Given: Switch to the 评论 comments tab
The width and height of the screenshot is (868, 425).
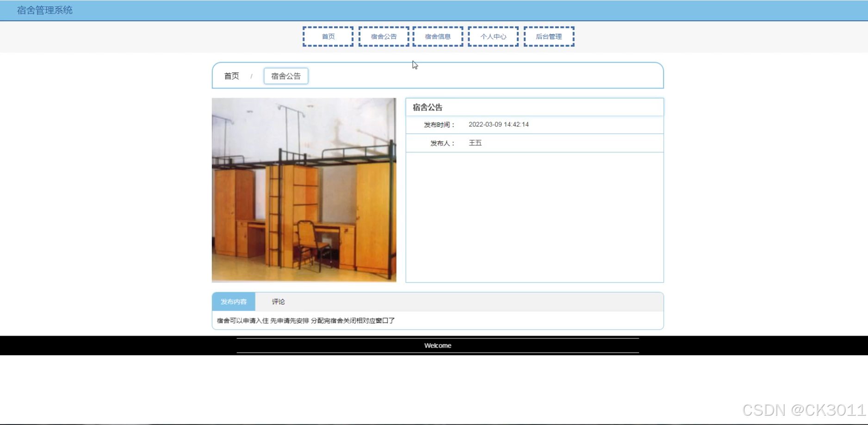Looking at the screenshot, I should pyautogui.click(x=278, y=301).
